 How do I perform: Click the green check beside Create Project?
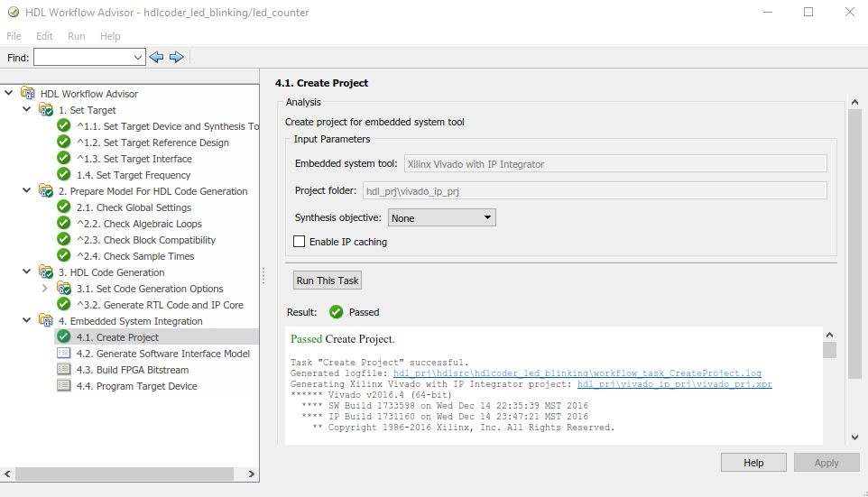pos(64,337)
